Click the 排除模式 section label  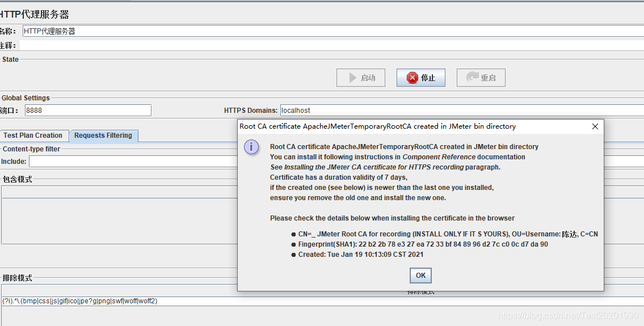click(17, 278)
